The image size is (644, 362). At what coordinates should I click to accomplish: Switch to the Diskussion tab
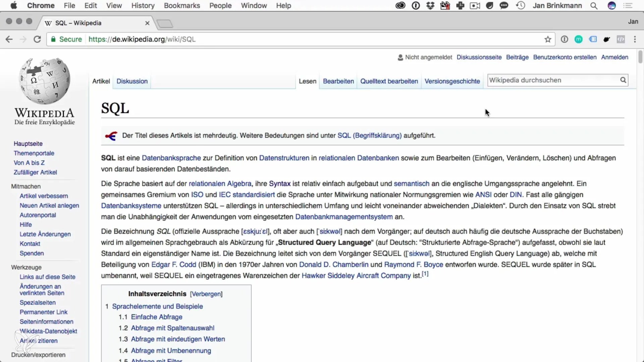click(132, 81)
